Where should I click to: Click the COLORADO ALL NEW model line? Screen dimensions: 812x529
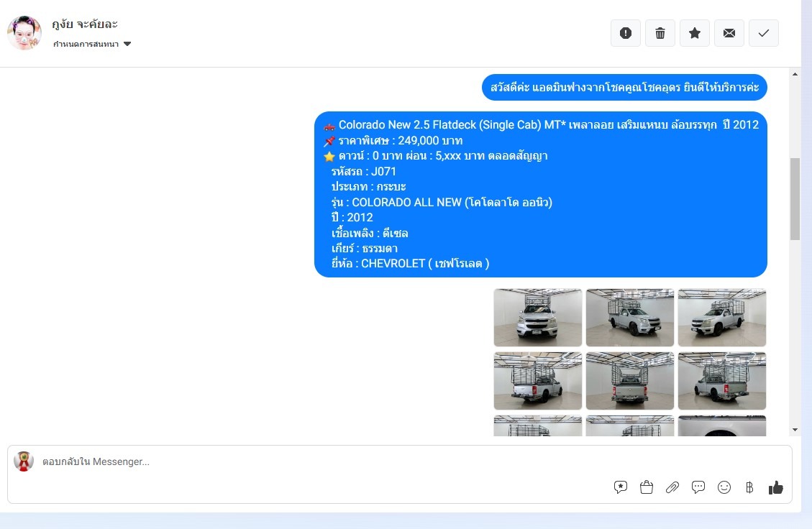click(442, 203)
